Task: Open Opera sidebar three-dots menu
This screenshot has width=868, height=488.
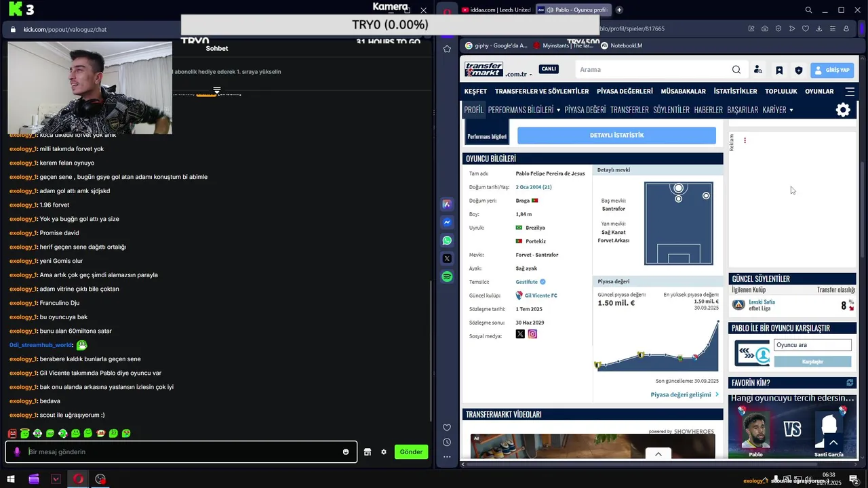Action: point(447,457)
